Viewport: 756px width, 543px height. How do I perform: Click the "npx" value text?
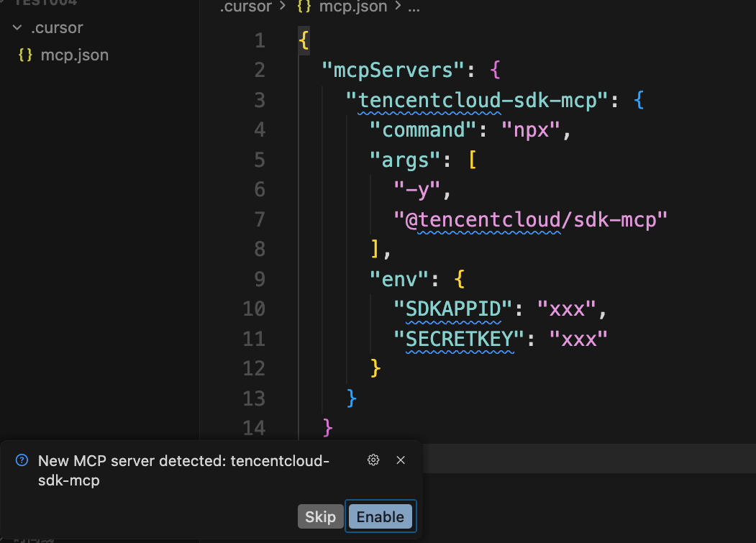point(531,130)
